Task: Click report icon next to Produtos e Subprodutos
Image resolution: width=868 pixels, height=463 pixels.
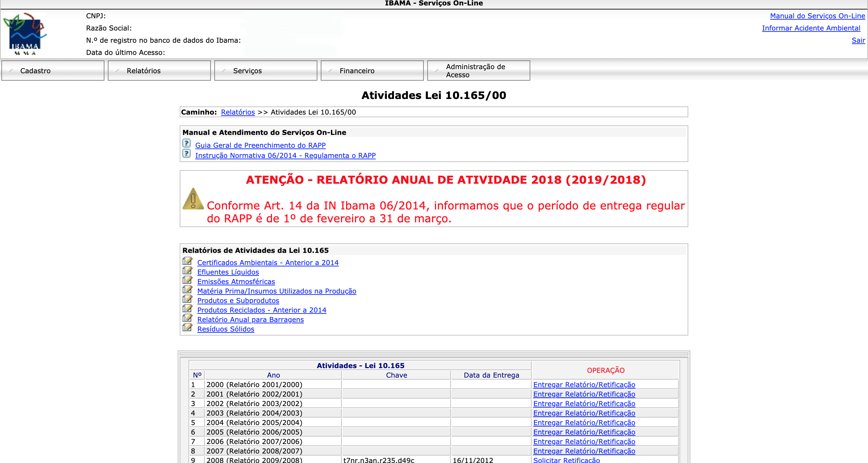Action: [x=188, y=299]
